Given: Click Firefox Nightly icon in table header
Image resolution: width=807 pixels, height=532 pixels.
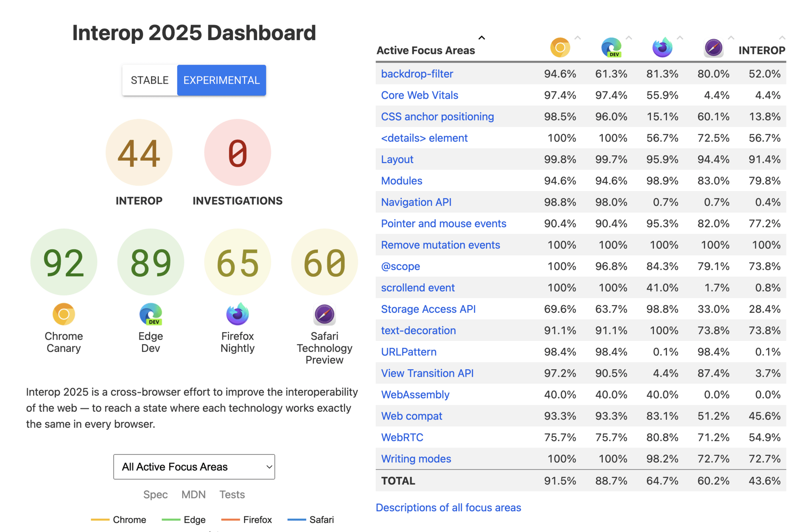Looking at the screenshot, I should [662, 48].
